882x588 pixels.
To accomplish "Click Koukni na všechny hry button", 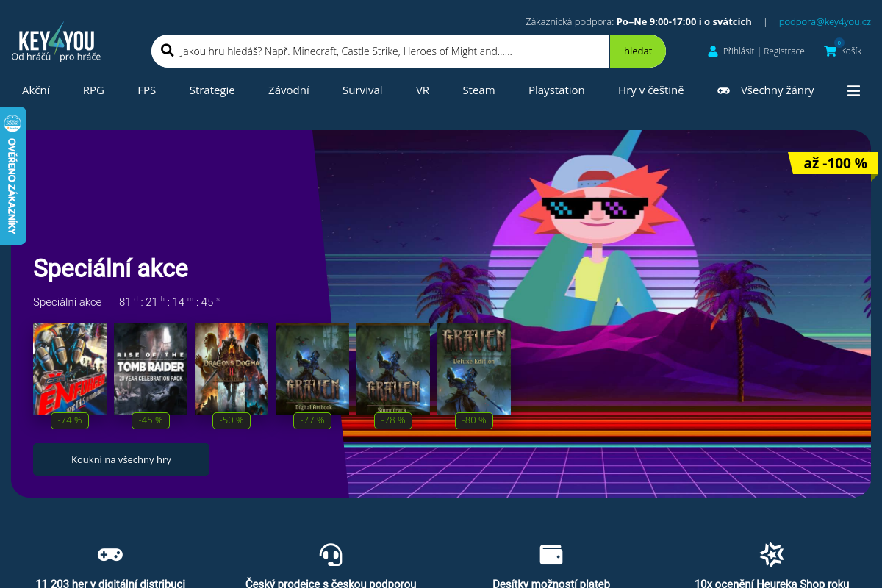I will [x=121, y=459].
